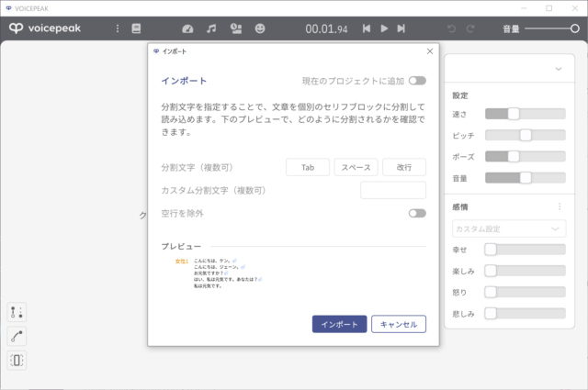Click the voicepeak logo
The image size is (588, 390).
coord(45,28)
